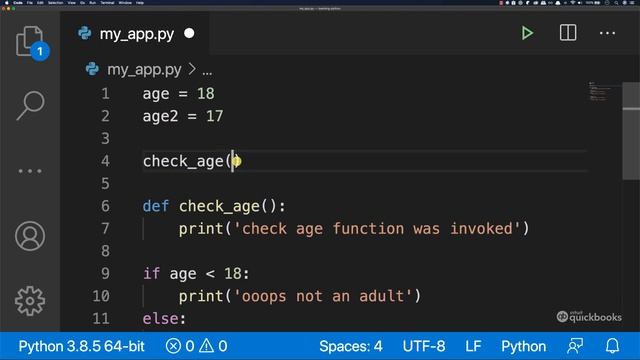The width and height of the screenshot is (640, 360).
Task: Select the my_app.py editor tab
Action: [x=136, y=33]
